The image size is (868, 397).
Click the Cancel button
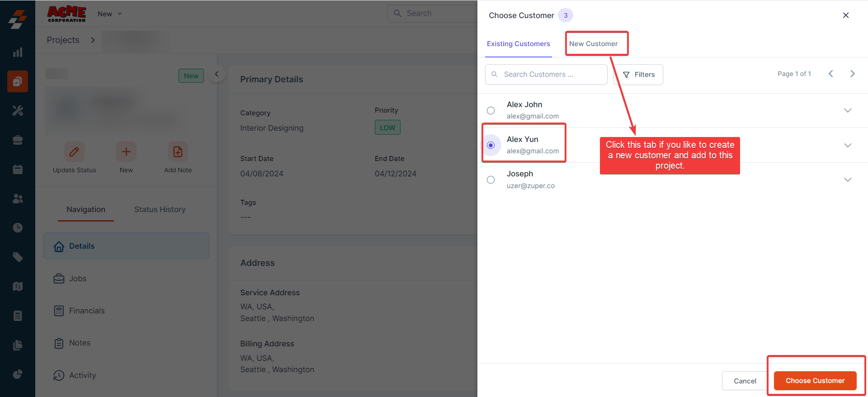pos(745,381)
